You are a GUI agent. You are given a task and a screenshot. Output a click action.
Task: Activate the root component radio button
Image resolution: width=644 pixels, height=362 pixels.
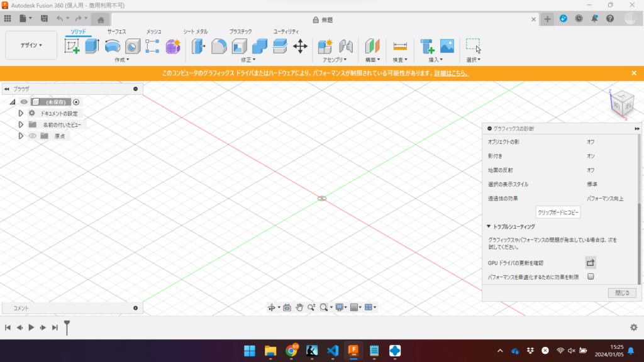(x=76, y=102)
